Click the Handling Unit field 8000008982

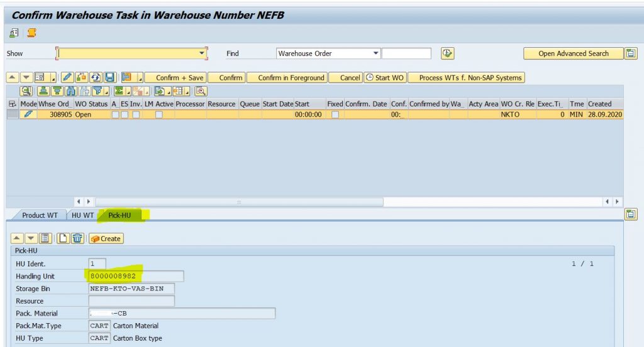pos(136,276)
